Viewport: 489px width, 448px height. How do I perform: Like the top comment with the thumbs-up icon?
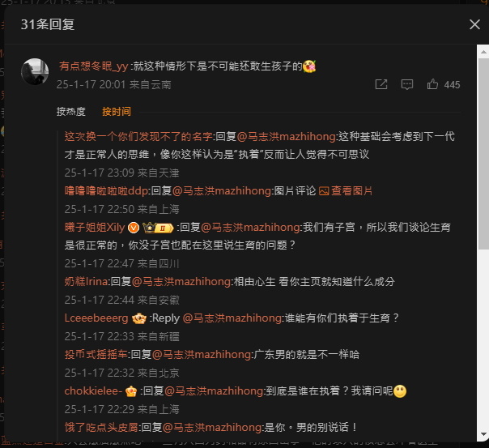[432, 84]
